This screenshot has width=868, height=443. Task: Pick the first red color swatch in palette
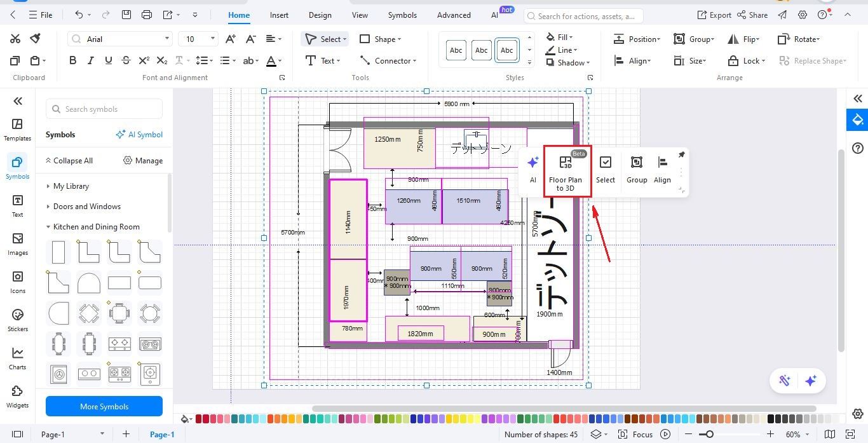pos(199,419)
